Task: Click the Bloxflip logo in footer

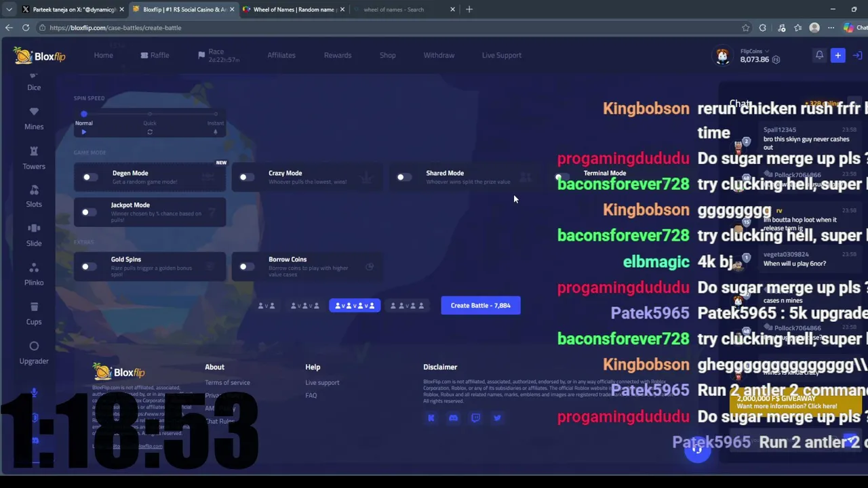Action: click(x=119, y=372)
